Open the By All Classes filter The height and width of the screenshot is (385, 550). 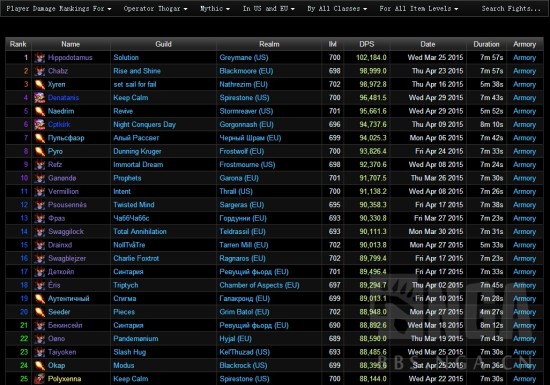click(x=337, y=8)
